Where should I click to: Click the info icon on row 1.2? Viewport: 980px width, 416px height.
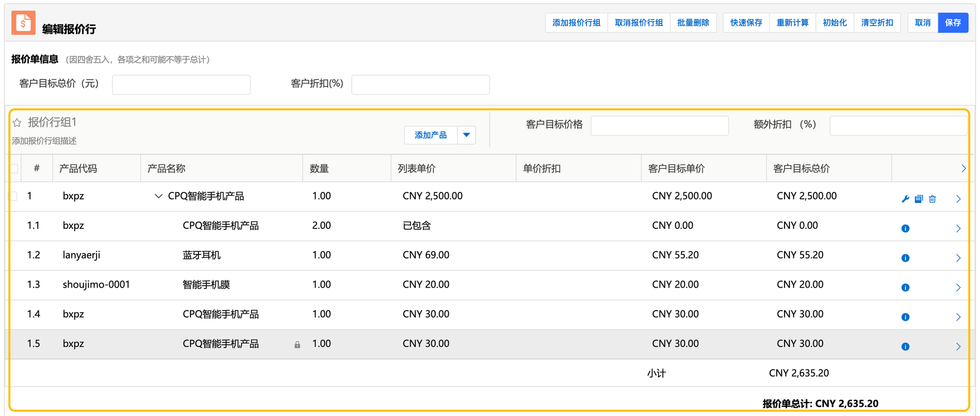point(905,258)
